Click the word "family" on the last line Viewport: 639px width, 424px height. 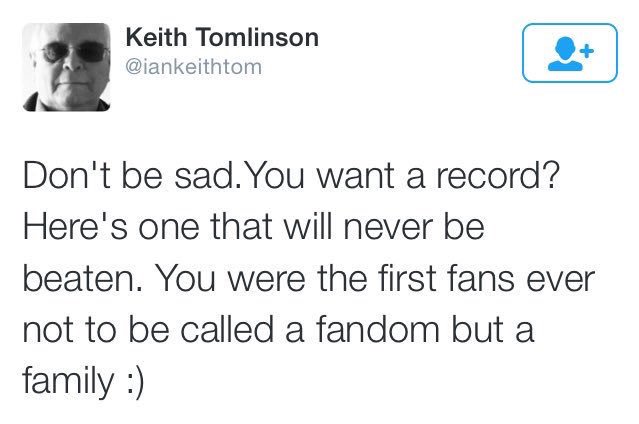coord(68,382)
